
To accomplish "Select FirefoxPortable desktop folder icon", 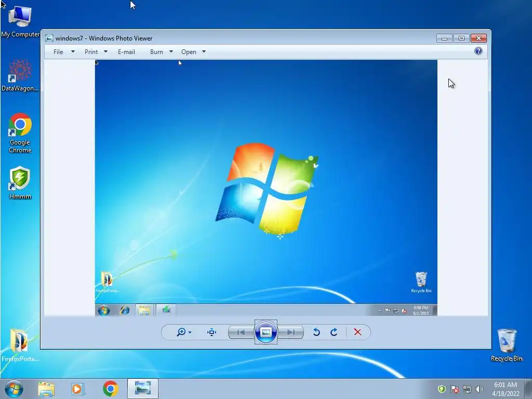I will click(x=20, y=345).
